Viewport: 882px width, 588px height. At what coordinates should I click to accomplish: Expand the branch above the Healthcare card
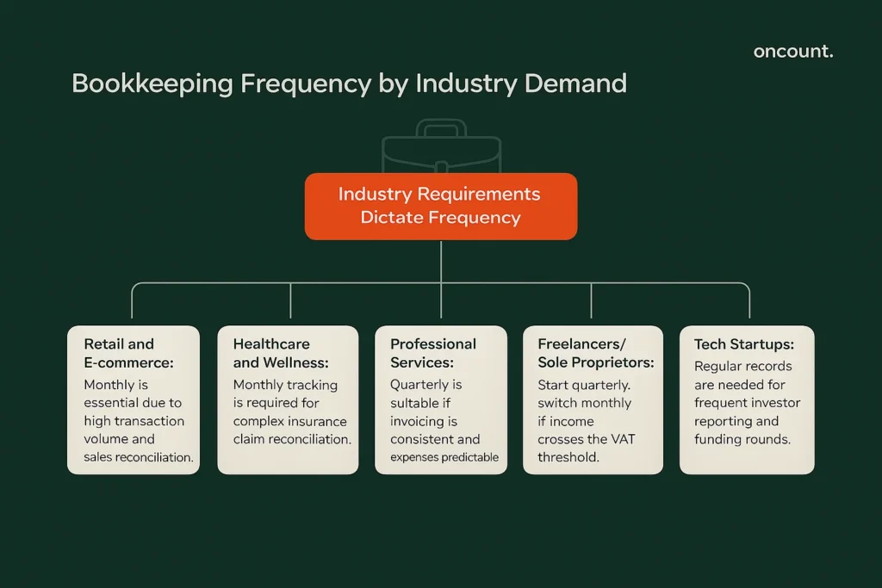(x=289, y=303)
